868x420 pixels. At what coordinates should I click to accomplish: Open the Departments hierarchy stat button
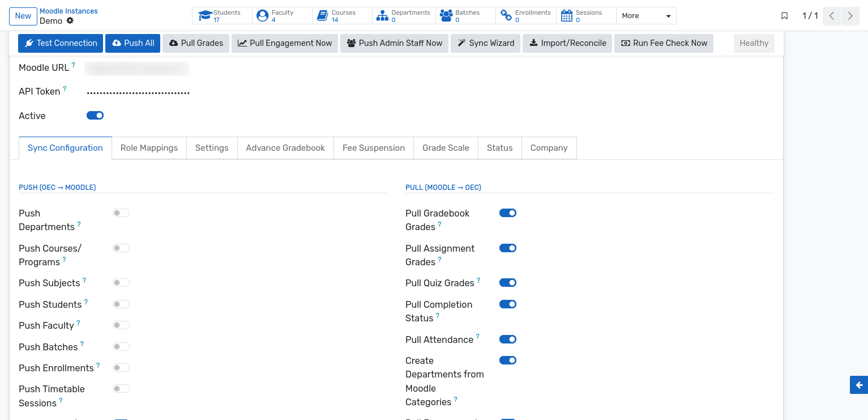coord(404,16)
